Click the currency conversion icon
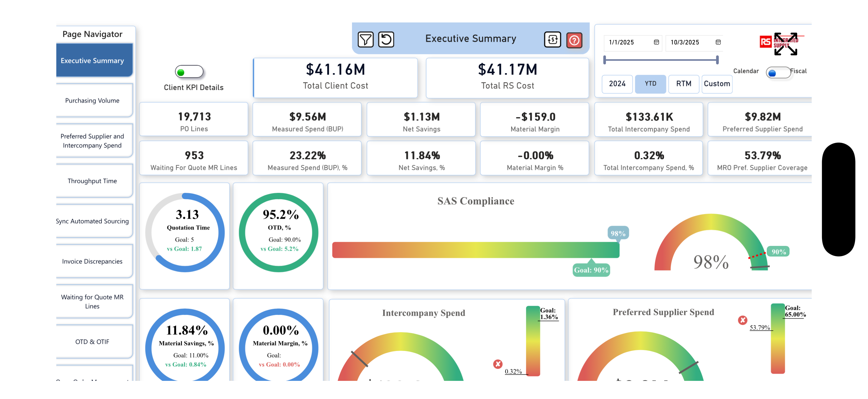Image resolution: width=868 pixels, height=399 pixels. pyautogui.click(x=552, y=40)
